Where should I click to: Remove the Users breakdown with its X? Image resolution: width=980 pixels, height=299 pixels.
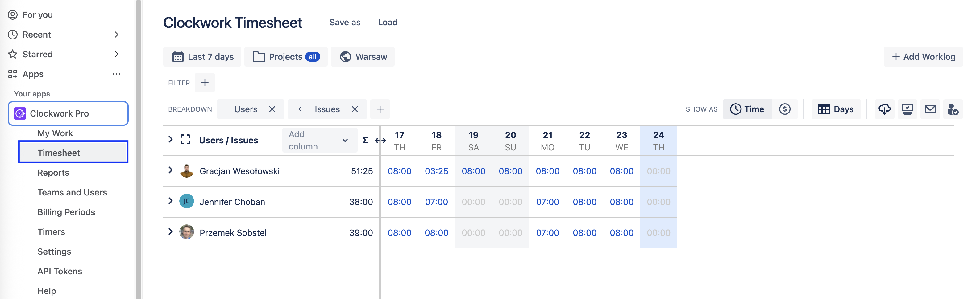pos(272,109)
